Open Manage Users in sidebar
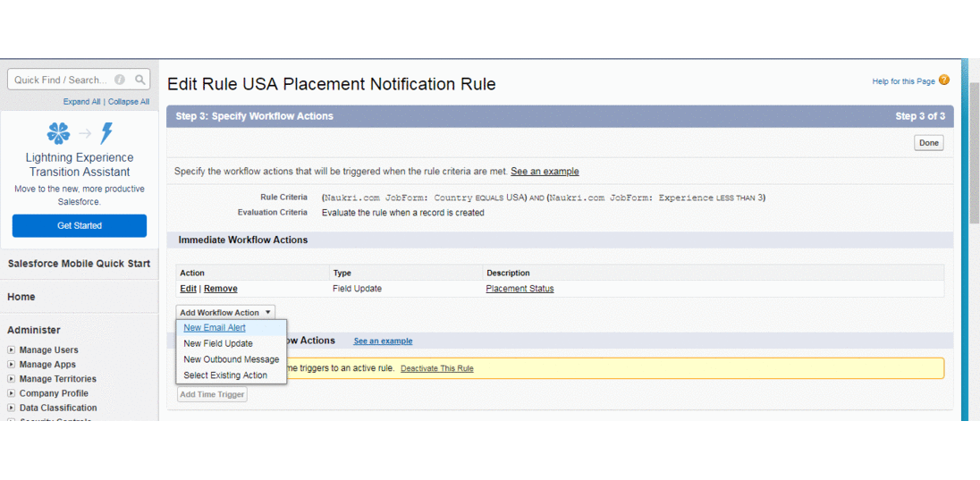 point(49,350)
